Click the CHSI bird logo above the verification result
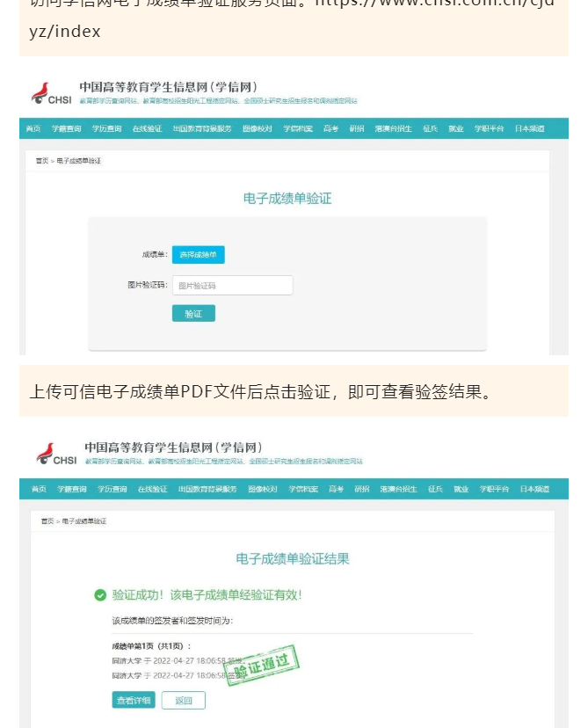588x728 pixels. tap(56, 454)
